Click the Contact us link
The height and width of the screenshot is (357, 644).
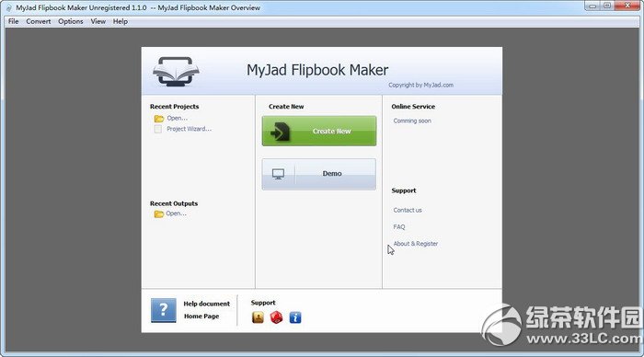(x=408, y=210)
